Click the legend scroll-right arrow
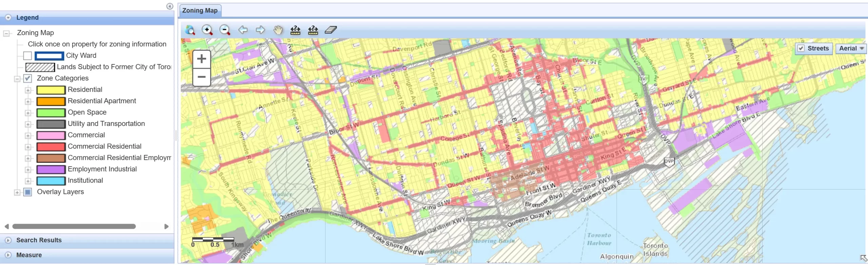Viewport: 868px width, 265px height. [166, 226]
